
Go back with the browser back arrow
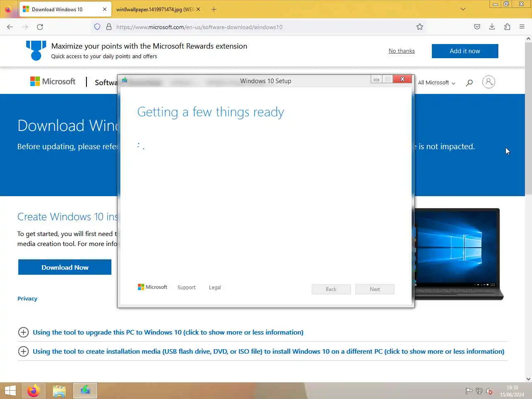(x=10, y=27)
